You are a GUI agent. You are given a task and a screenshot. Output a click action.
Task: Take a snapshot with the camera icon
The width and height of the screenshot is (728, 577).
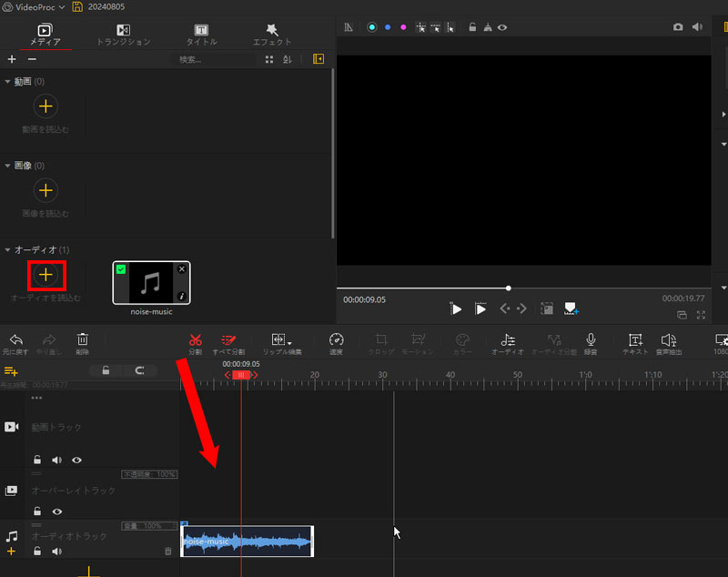[x=678, y=27]
